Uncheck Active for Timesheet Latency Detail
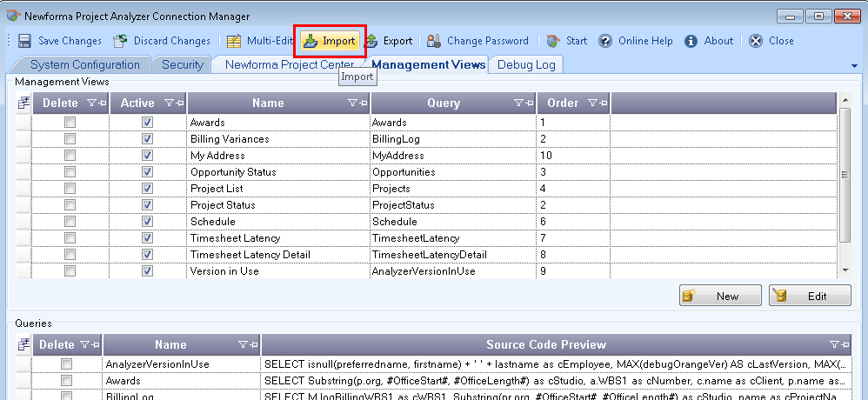The width and height of the screenshot is (868, 400). [147, 255]
